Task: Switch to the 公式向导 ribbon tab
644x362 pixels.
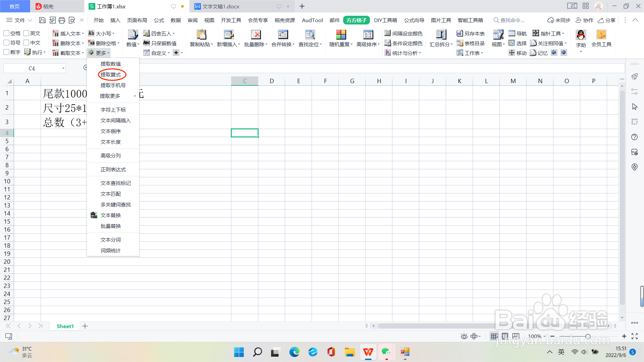Action: (414, 20)
